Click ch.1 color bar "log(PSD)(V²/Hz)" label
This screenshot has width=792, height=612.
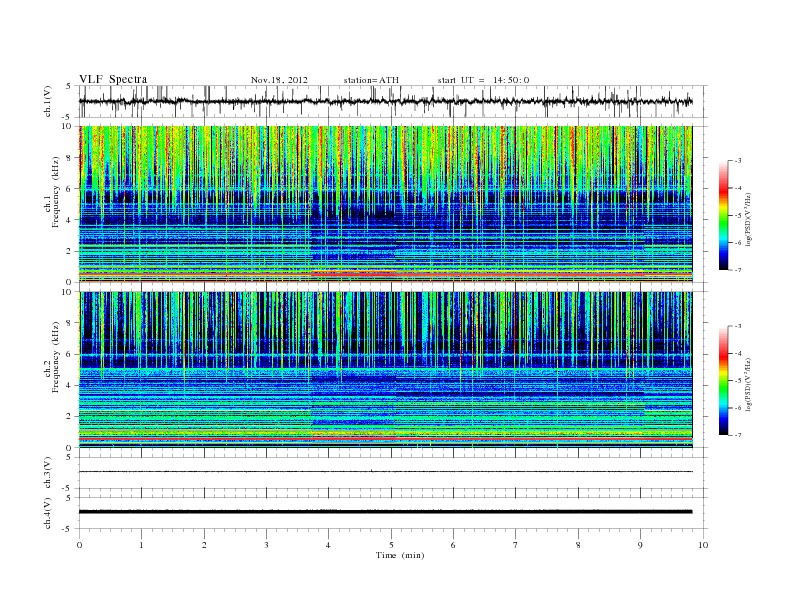pos(750,220)
